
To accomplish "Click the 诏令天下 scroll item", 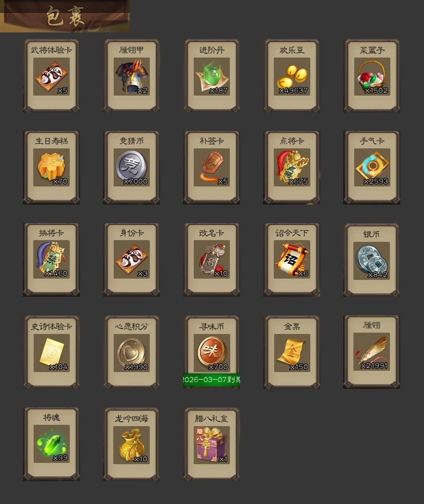I will (292, 260).
